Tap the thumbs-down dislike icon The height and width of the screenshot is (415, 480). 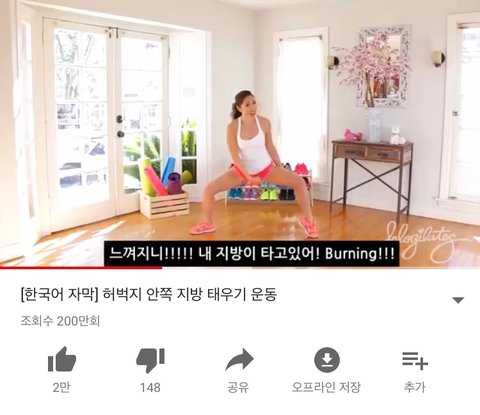pos(150,361)
